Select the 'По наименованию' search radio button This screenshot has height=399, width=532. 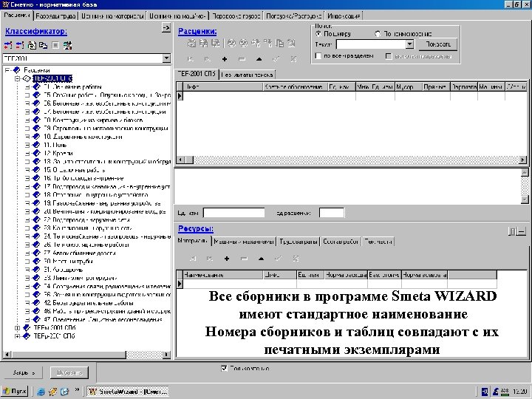pyautogui.click(x=378, y=34)
